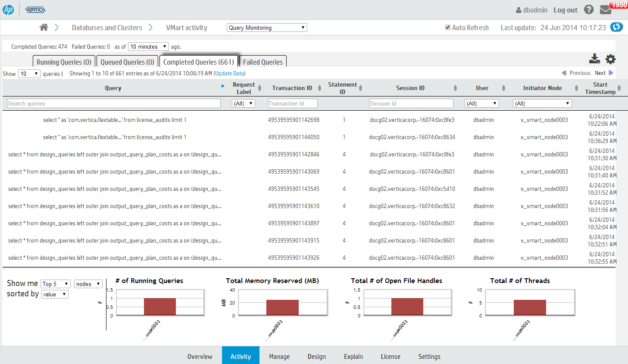Toggle the Auto Refresh checkbox

pyautogui.click(x=448, y=27)
